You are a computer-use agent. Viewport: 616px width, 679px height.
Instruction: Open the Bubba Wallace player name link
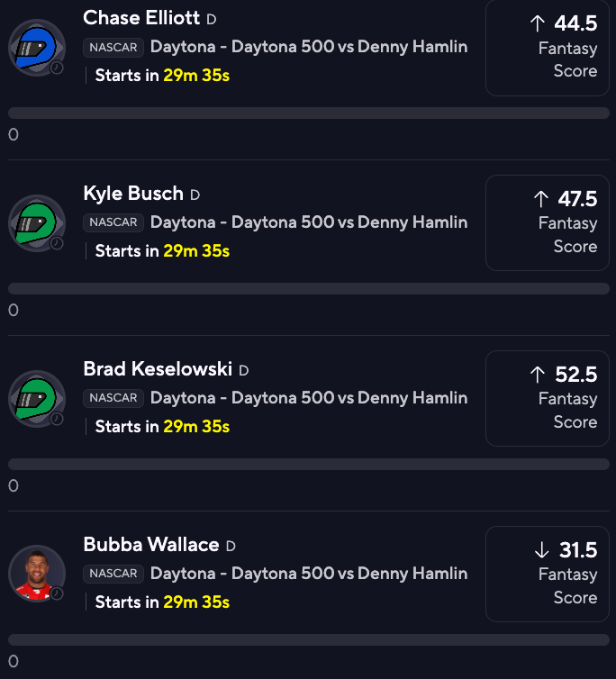point(151,545)
